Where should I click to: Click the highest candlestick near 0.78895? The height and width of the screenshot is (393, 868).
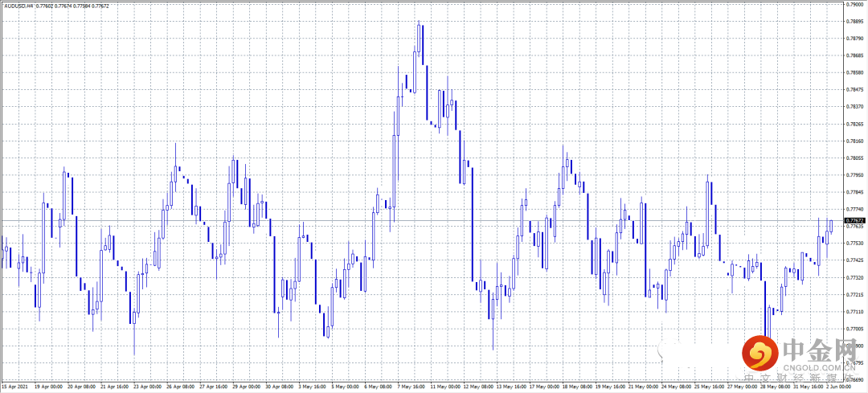[419, 39]
